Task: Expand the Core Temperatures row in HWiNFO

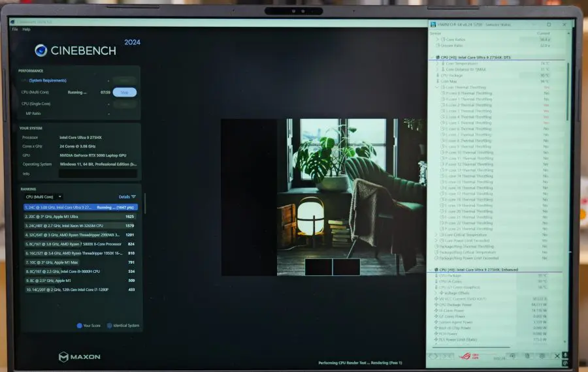Action: click(437, 64)
